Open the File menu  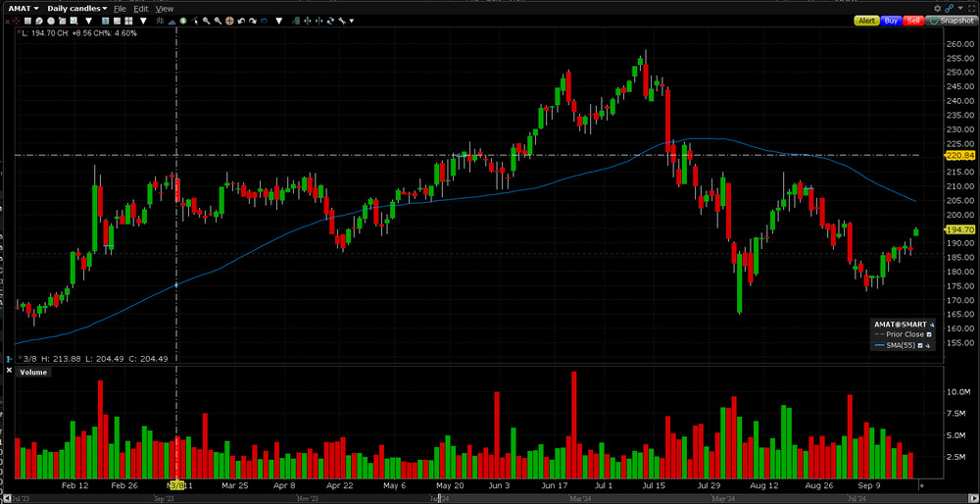pyautogui.click(x=120, y=8)
